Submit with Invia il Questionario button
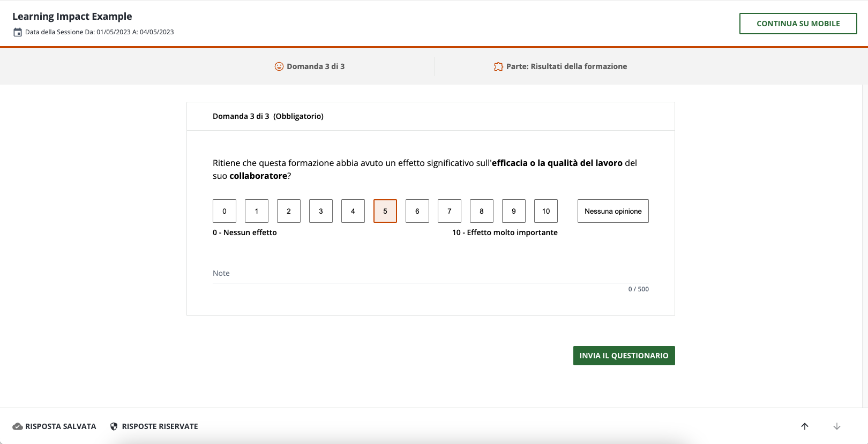 click(624, 356)
